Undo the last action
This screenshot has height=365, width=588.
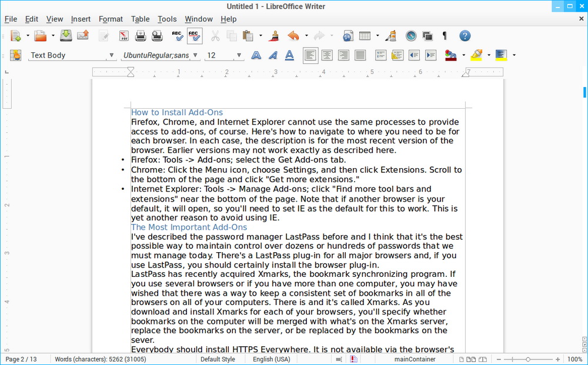[293, 36]
